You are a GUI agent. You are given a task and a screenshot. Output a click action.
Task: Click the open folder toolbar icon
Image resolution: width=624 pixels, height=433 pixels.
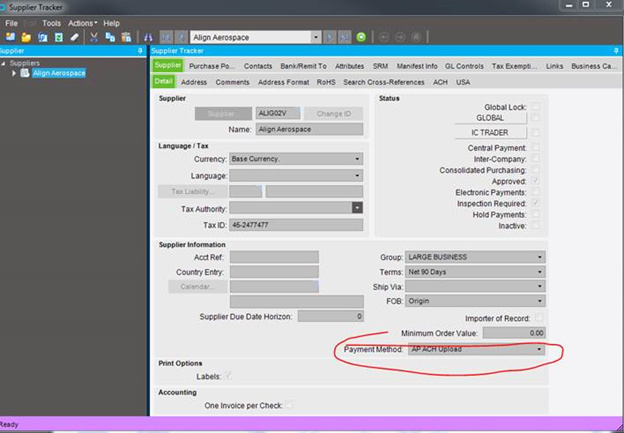click(25, 37)
